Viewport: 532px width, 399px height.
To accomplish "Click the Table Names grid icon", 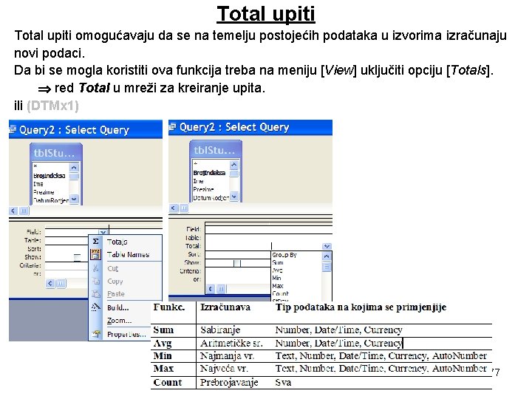I will coord(95,254).
